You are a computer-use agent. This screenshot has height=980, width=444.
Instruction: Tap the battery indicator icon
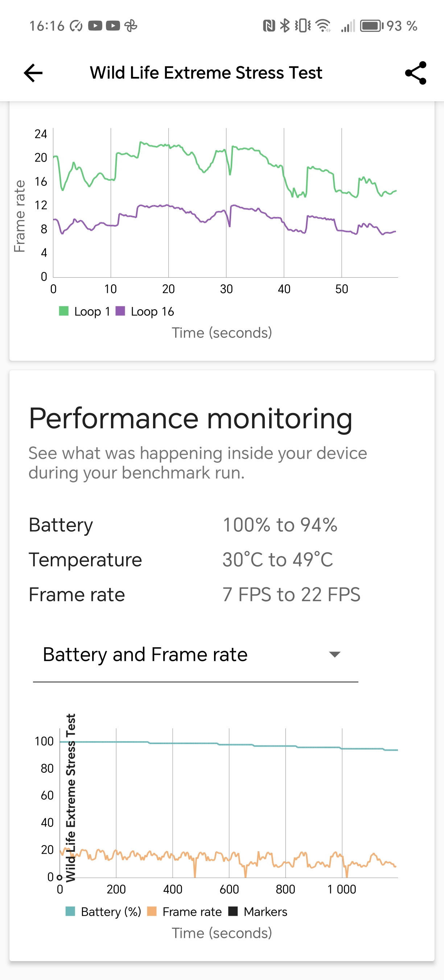(371, 26)
